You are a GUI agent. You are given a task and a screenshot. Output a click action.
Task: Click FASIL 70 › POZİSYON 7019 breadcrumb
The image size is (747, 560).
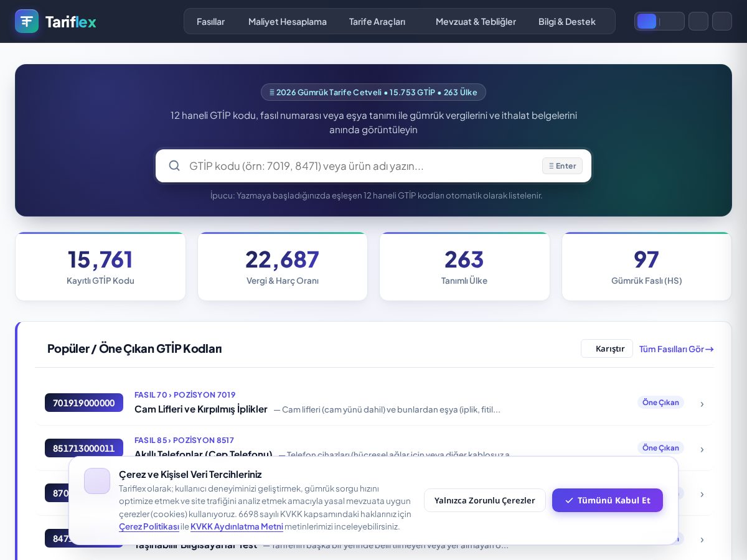[185, 394]
